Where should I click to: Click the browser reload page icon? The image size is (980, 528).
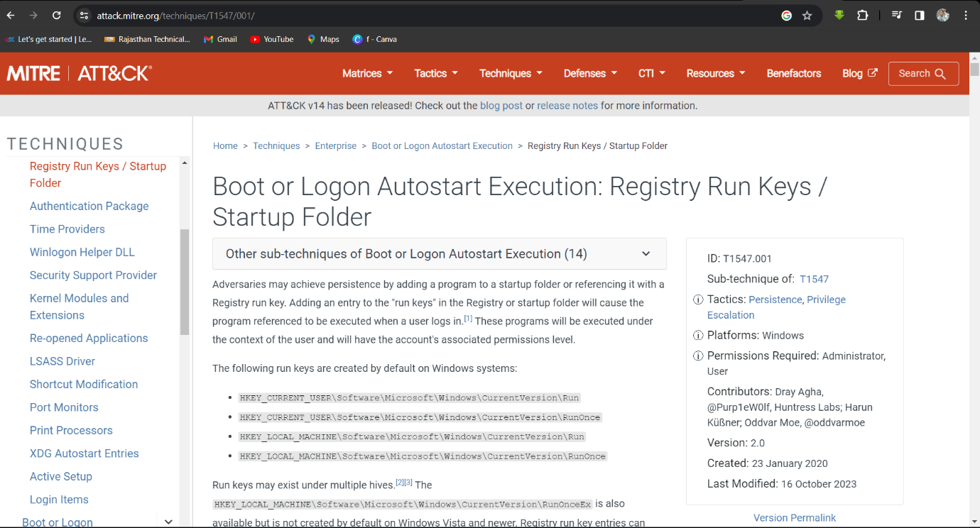click(57, 16)
